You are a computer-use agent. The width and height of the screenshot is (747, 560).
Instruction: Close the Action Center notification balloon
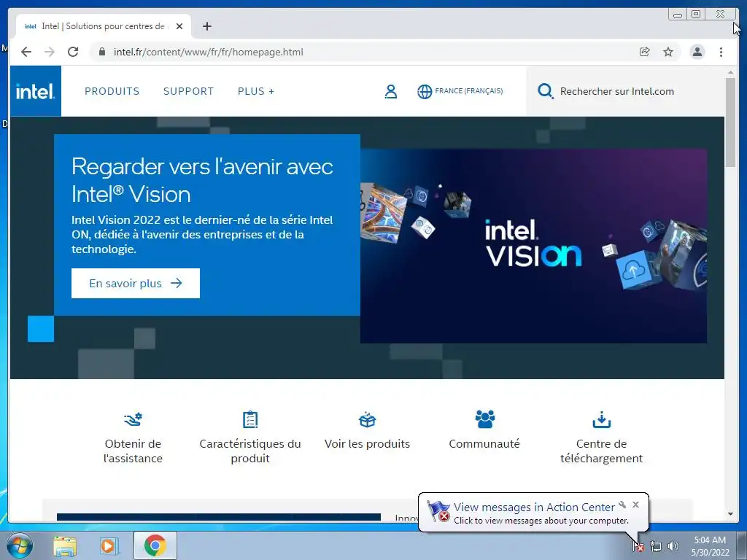click(635, 505)
